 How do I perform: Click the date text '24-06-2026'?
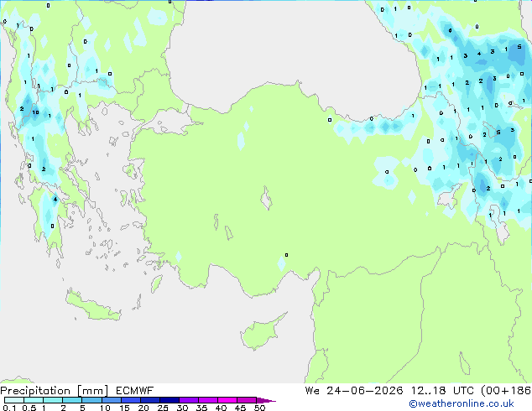point(365,391)
